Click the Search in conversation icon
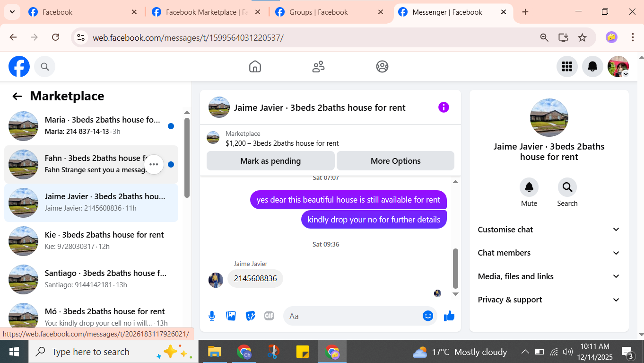Image resolution: width=644 pixels, height=363 pixels. tap(567, 187)
